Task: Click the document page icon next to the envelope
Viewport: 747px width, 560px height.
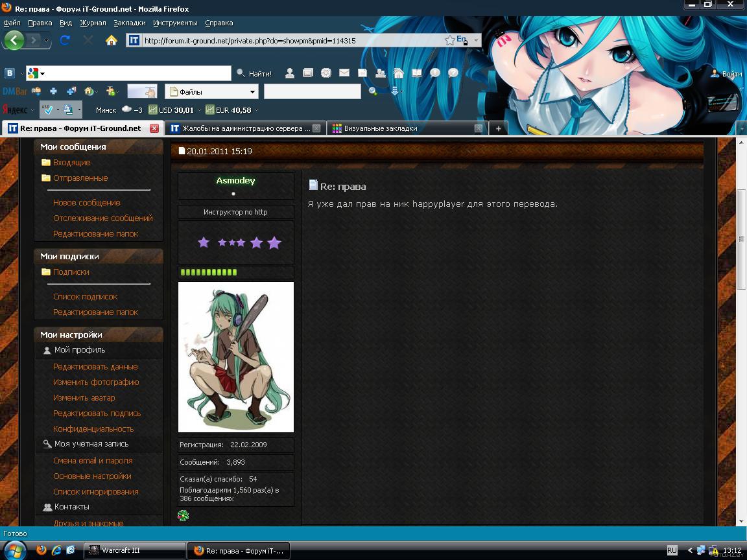Action: [x=362, y=73]
